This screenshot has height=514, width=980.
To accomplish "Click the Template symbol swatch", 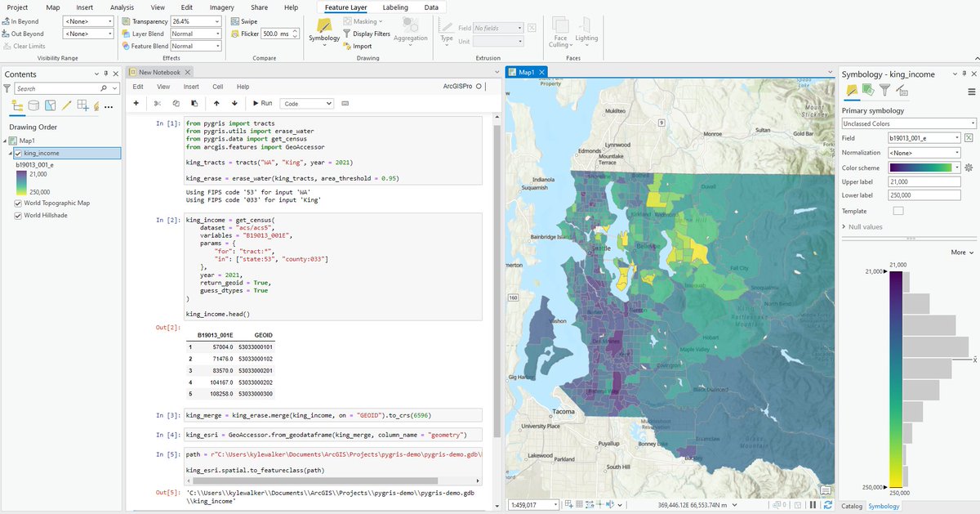I will click(x=898, y=211).
